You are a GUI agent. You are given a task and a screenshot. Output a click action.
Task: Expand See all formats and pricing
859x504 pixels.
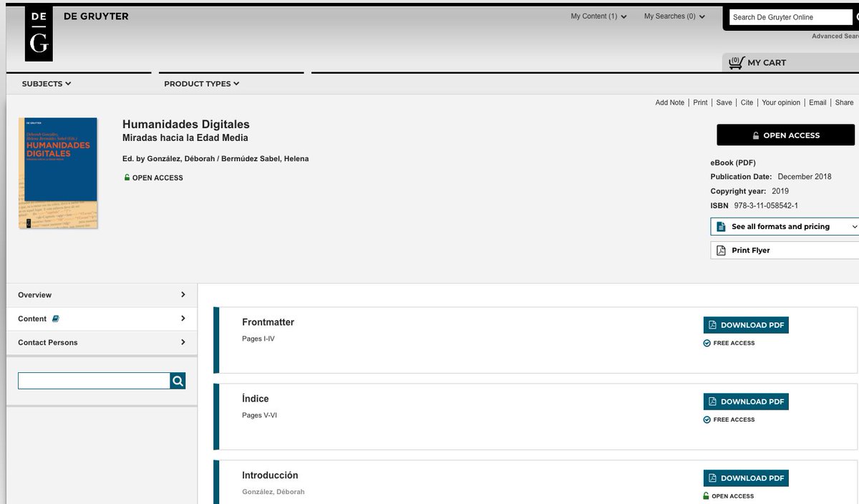(785, 226)
